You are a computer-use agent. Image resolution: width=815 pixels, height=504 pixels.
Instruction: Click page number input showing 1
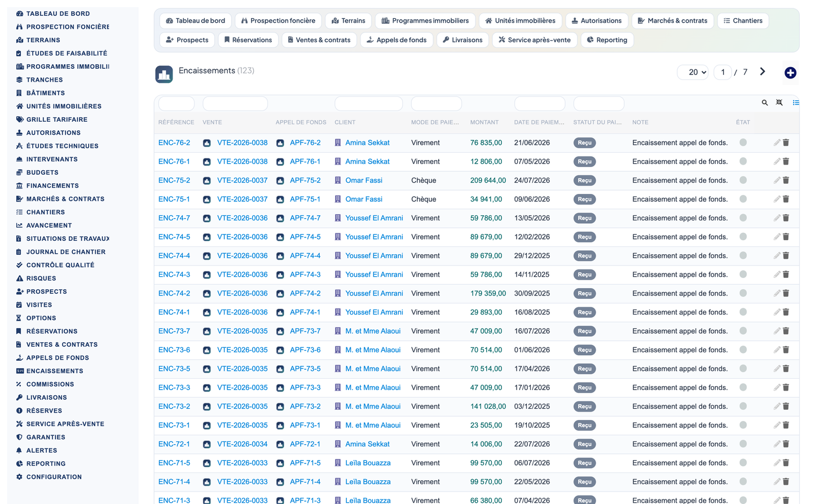click(x=723, y=72)
